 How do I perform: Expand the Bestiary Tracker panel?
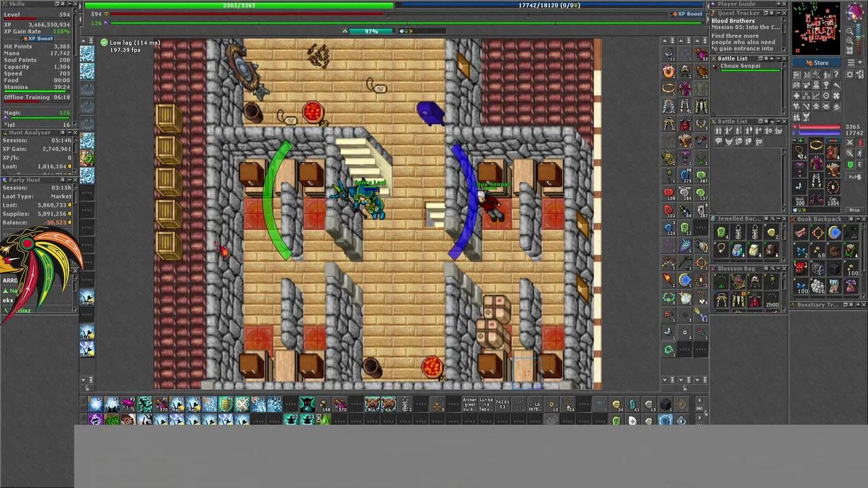859,305
